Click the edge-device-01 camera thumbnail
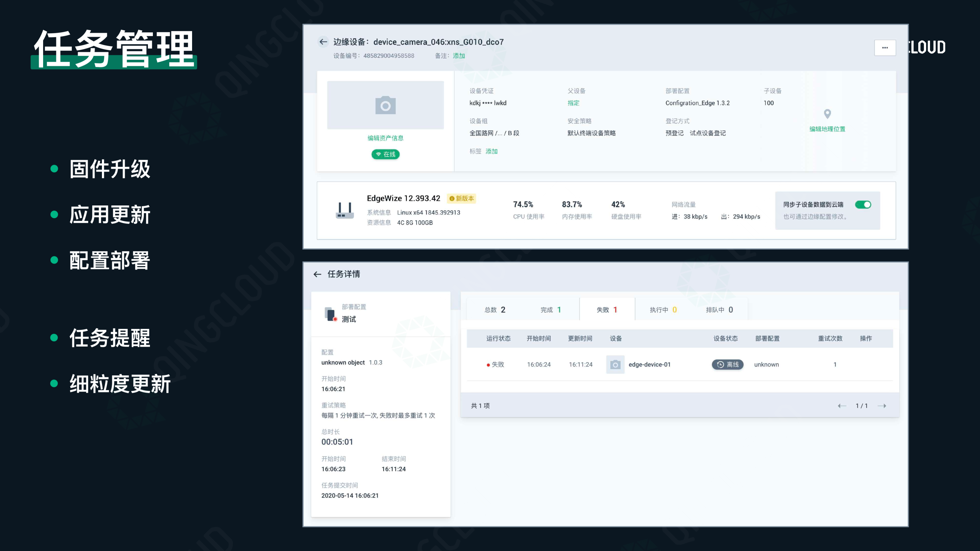The image size is (980, 551). click(x=615, y=365)
